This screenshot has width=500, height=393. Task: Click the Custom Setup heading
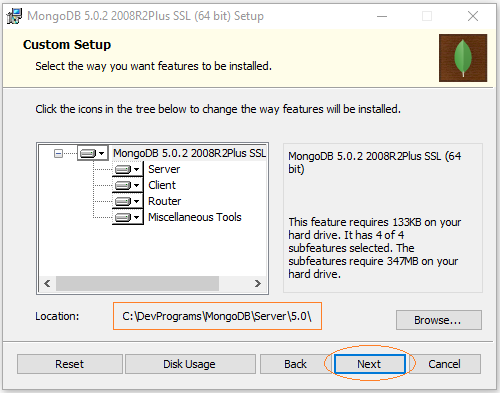67,45
